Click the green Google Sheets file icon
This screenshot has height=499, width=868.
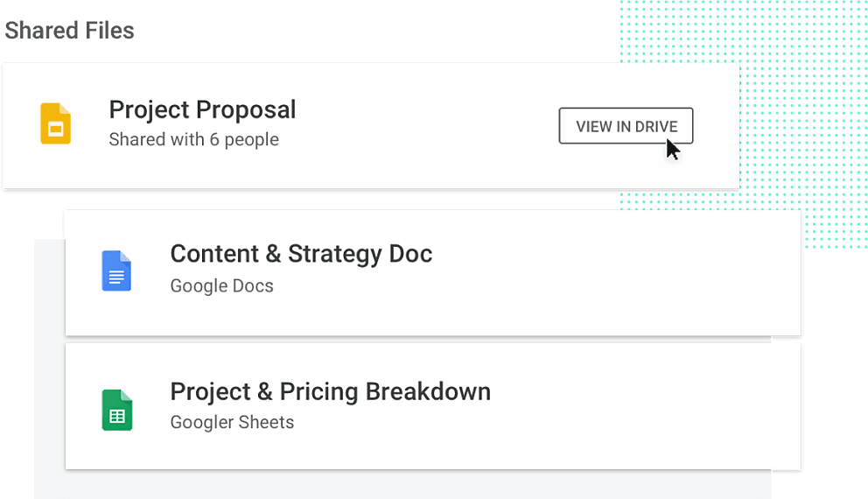(116, 411)
